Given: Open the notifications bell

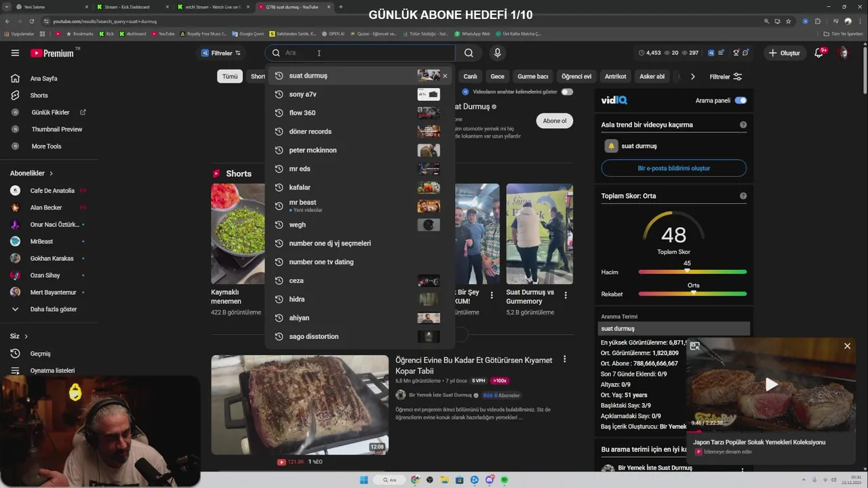Looking at the screenshot, I should (819, 53).
